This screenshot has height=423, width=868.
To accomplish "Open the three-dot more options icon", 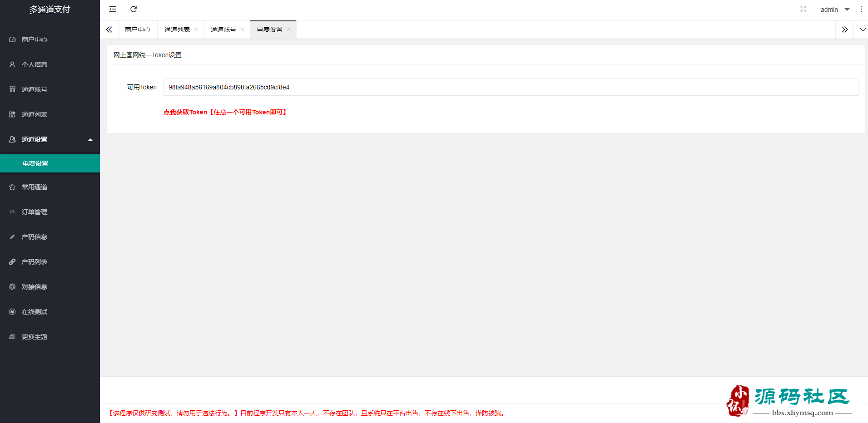I will (x=861, y=9).
